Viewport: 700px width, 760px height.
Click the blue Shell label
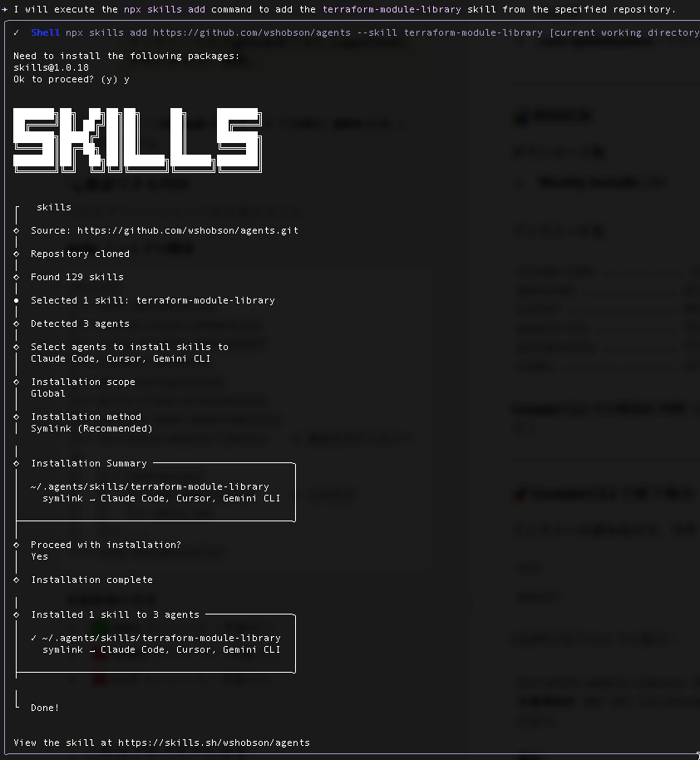45,33
